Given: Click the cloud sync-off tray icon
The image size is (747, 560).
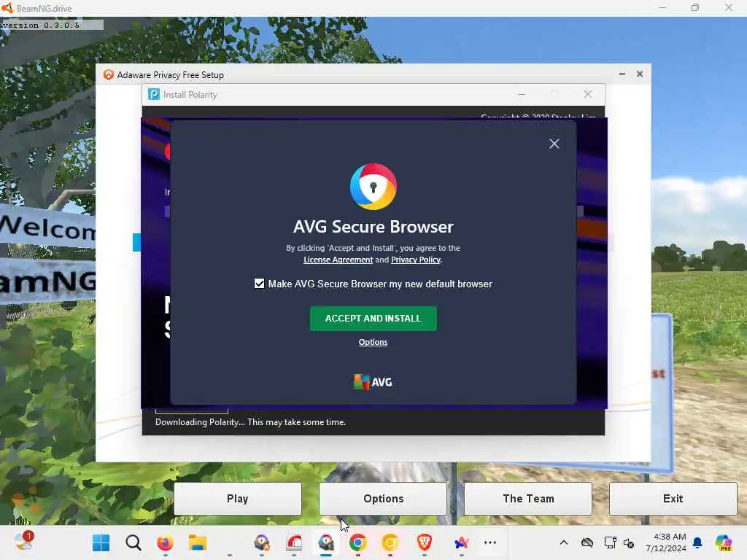Looking at the screenshot, I should click(587, 542).
